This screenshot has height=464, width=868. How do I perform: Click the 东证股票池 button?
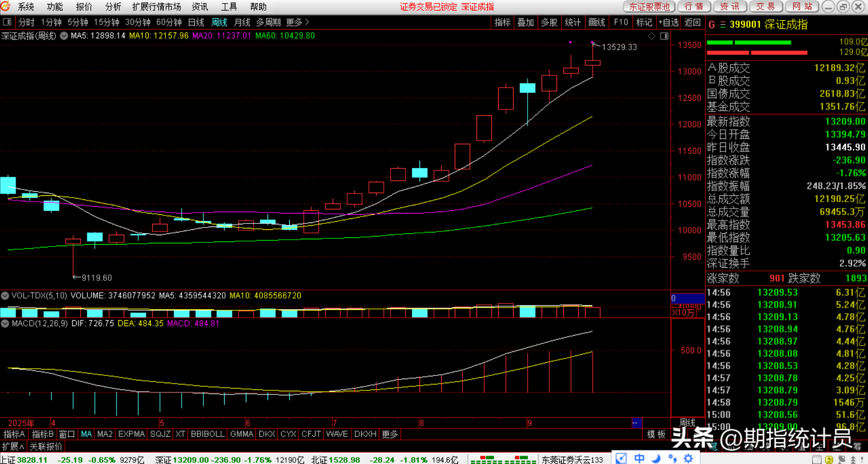click(649, 6)
